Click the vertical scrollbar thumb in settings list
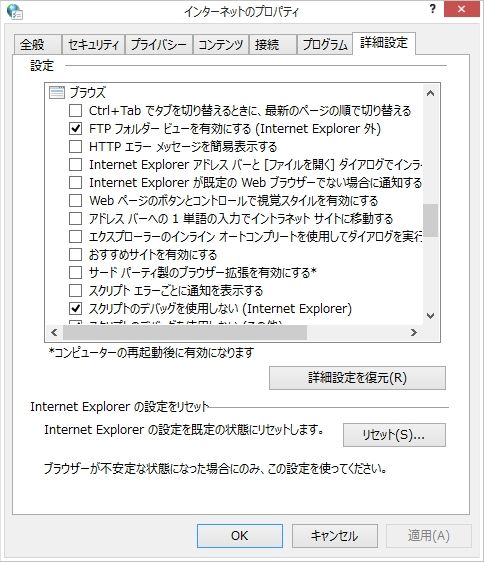 [431, 220]
